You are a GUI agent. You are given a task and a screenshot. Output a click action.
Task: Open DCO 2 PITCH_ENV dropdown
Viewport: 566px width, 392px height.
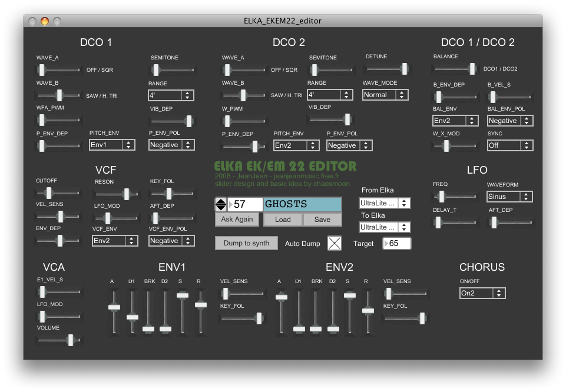pyautogui.click(x=296, y=145)
